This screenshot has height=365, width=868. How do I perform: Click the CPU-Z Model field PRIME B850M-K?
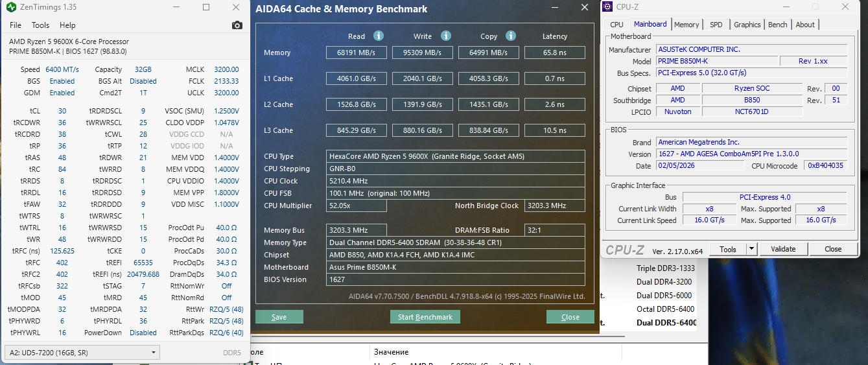pos(716,61)
